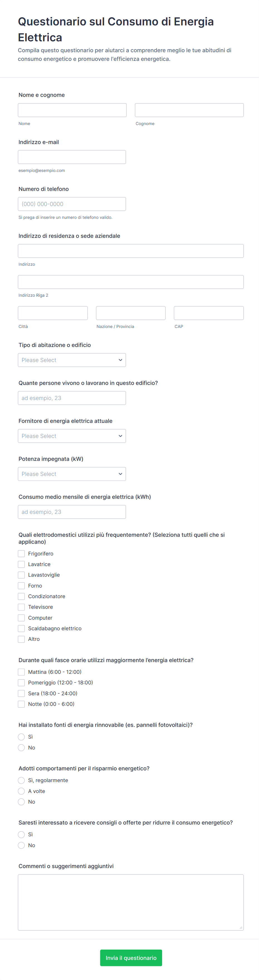Choose 'Sì, regolarmente' radio option
The height and width of the screenshot is (980, 259).
(x=22, y=780)
